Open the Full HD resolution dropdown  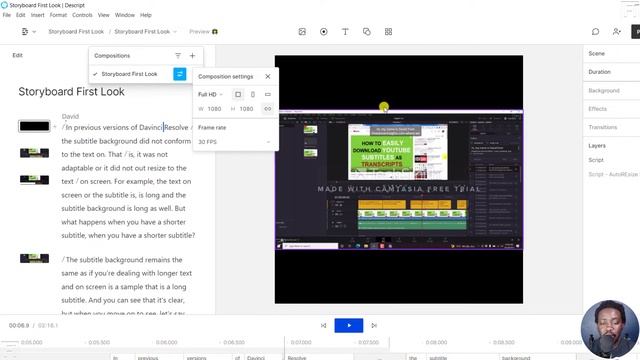[x=211, y=95]
